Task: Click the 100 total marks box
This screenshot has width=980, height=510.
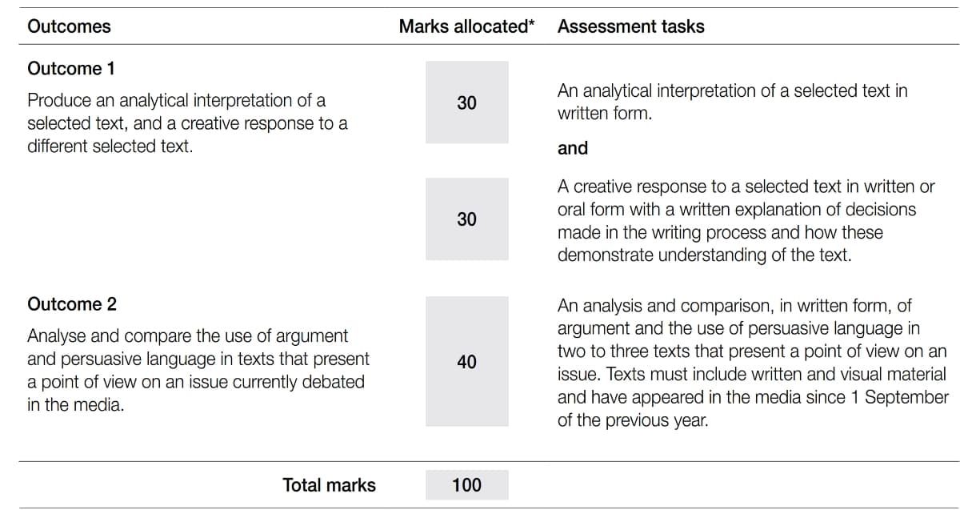Action: [466, 484]
